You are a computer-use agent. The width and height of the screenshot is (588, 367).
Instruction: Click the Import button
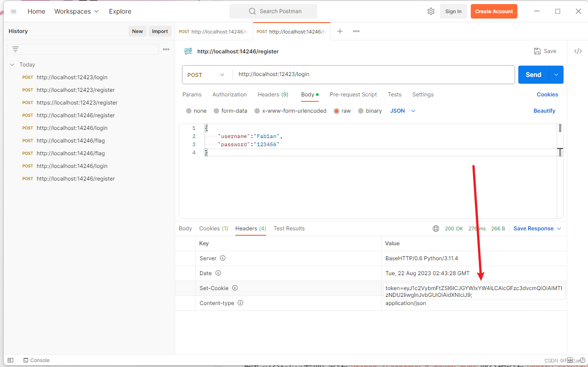[x=160, y=31]
